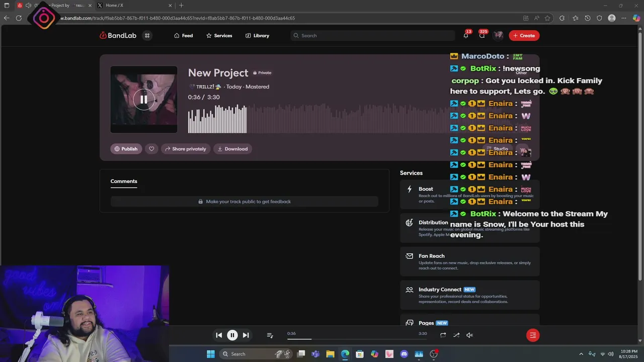The height and width of the screenshot is (362, 644).
Task: Open the Pages service card
Action: (470, 320)
